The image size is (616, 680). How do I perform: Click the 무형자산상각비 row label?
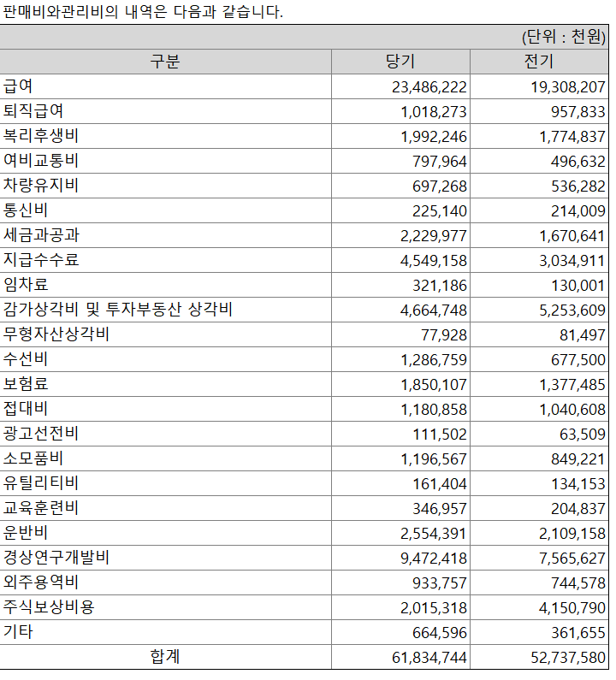(x=56, y=334)
